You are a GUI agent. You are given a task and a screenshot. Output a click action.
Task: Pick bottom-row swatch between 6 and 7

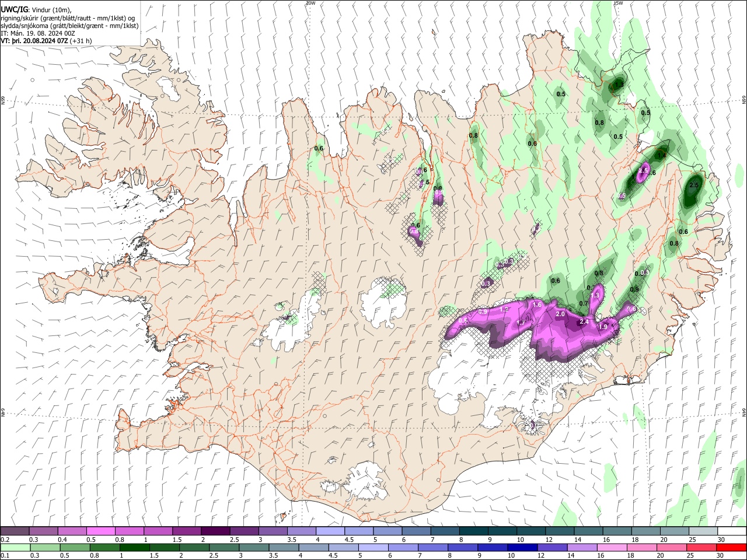(x=403, y=547)
